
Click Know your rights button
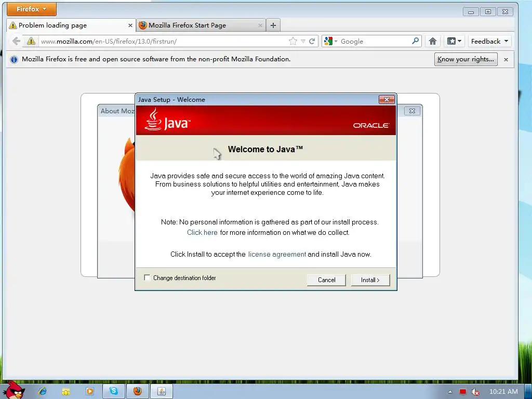(x=466, y=59)
